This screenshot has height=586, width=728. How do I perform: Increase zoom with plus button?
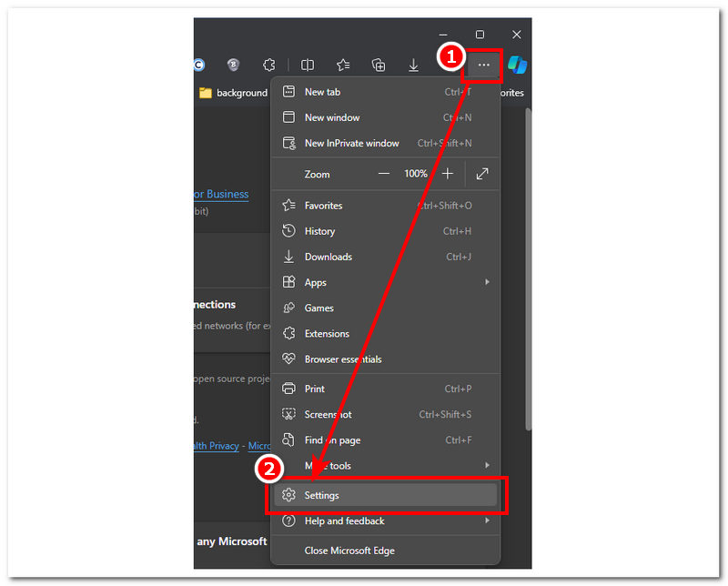click(448, 174)
